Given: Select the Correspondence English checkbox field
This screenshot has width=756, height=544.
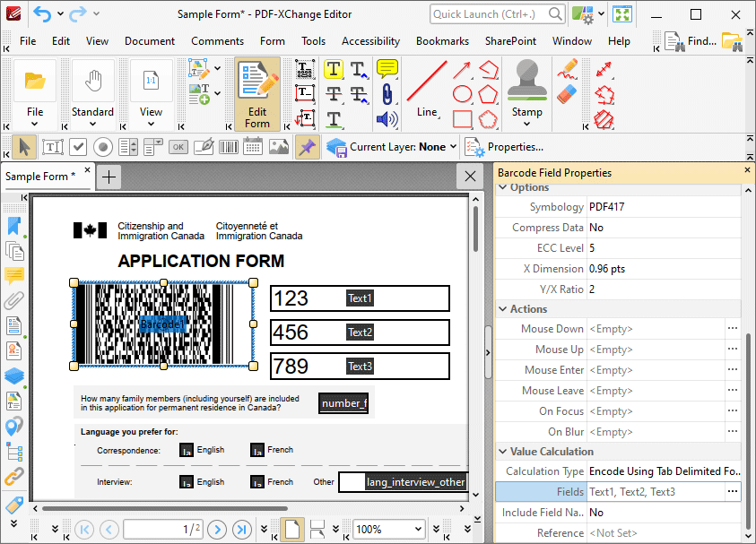Looking at the screenshot, I should [187, 450].
